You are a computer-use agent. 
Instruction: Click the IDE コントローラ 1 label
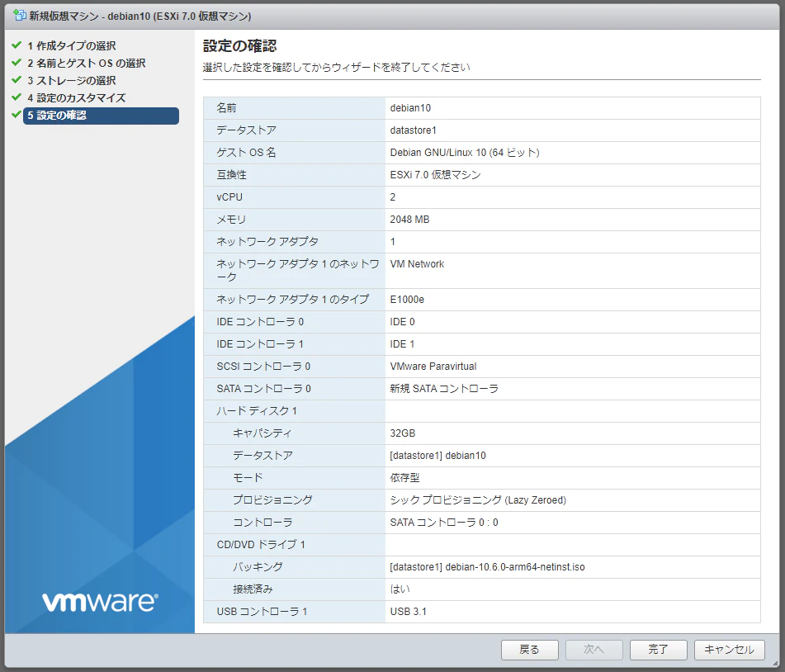click(260, 344)
